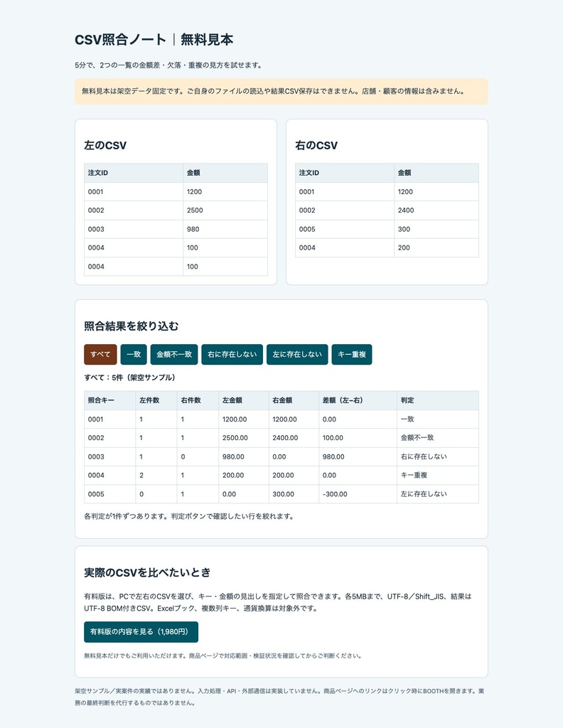This screenshot has height=728, width=563.
Task: Click the 注文ID header in left CSV table
Action: point(134,173)
